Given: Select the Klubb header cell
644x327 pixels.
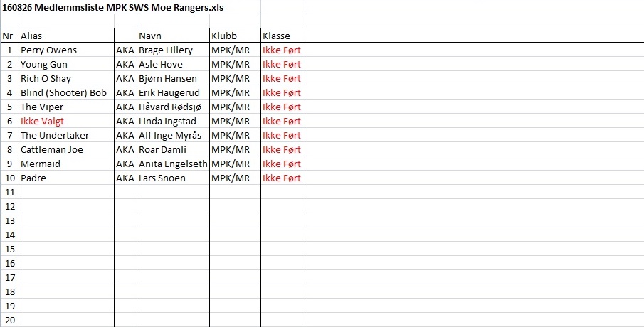Looking at the screenshot, I should pos(236,36).
